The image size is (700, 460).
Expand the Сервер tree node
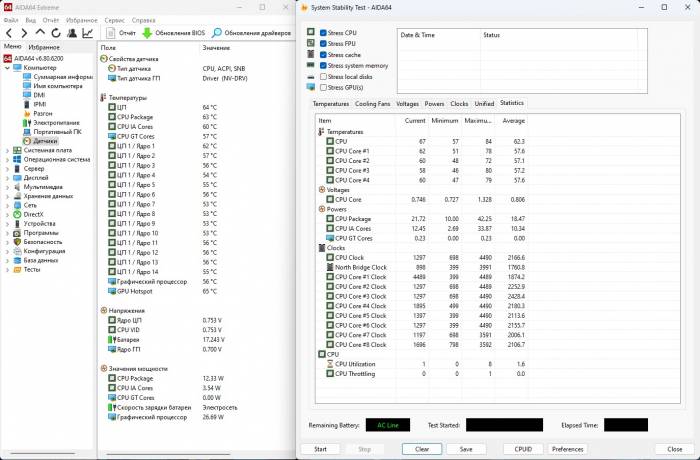point(7,169)
